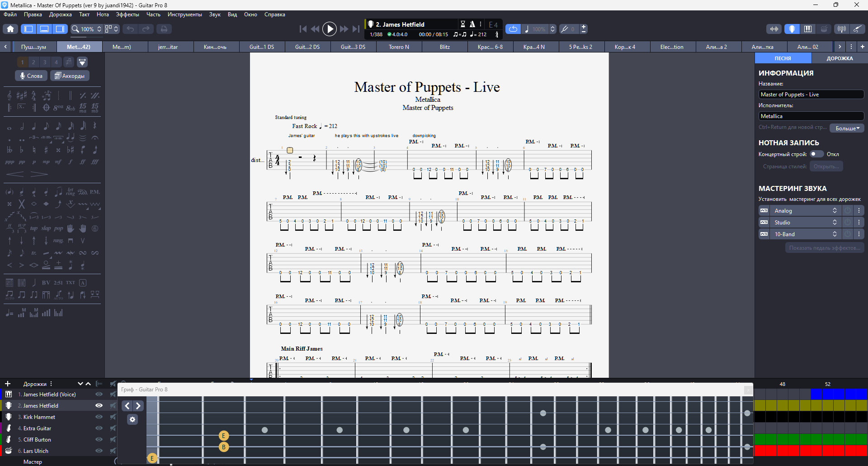
Task: Select the ПЕСНЯ inspector tab
Action: click(783, 58)
